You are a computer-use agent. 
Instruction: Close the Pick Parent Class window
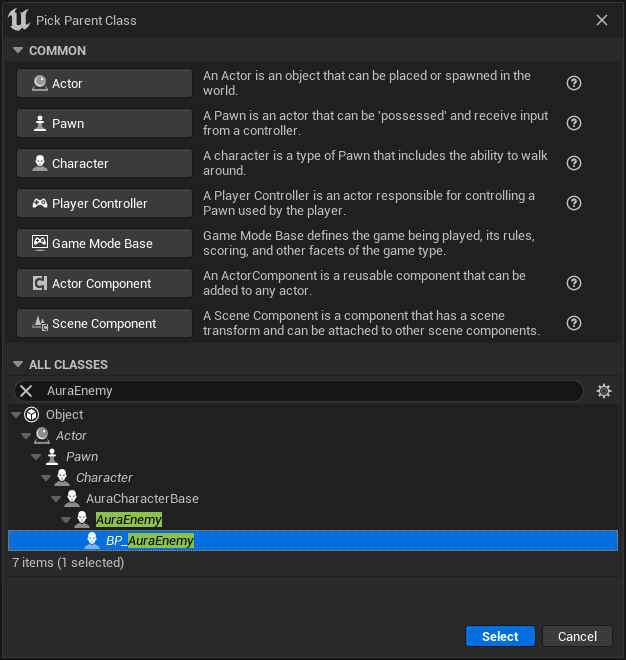pyautogui.click(x=602, y=20)
